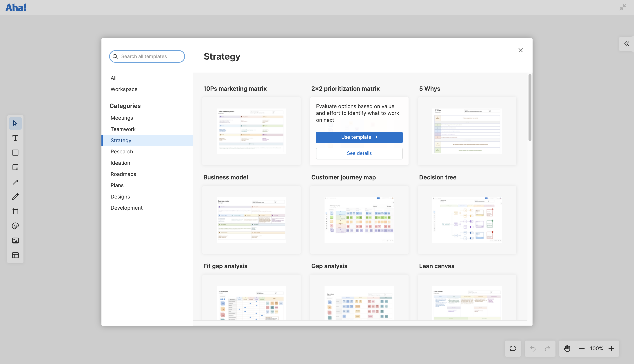Use the 2x2 prioritization matrix template

[359, 137]
